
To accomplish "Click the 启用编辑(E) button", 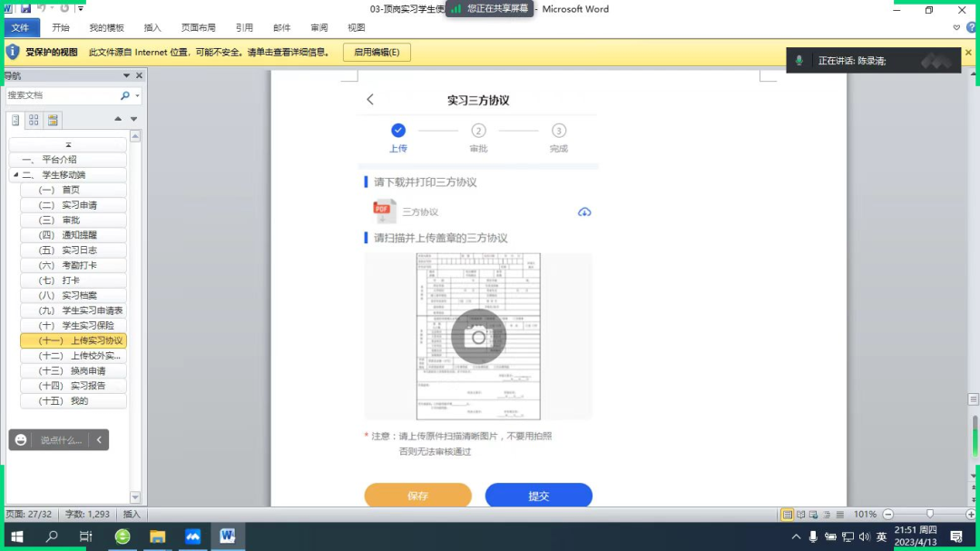I will click(377, 53).
